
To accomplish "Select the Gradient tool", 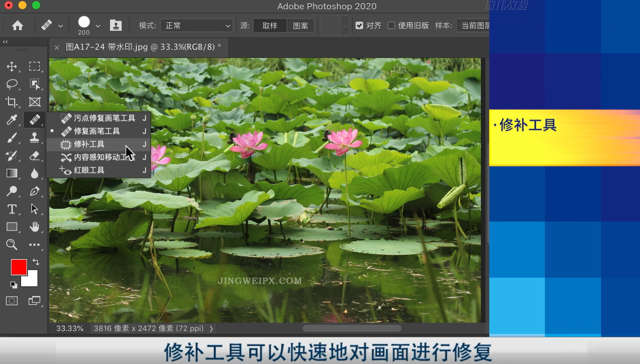I will click(12, 173).
